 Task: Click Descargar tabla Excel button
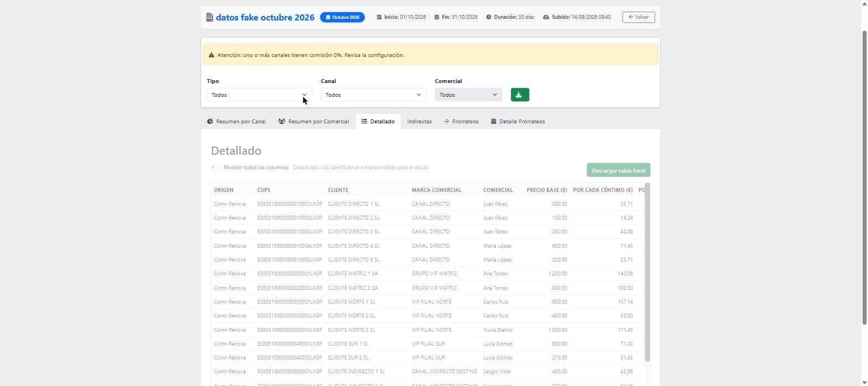(618, 170)
